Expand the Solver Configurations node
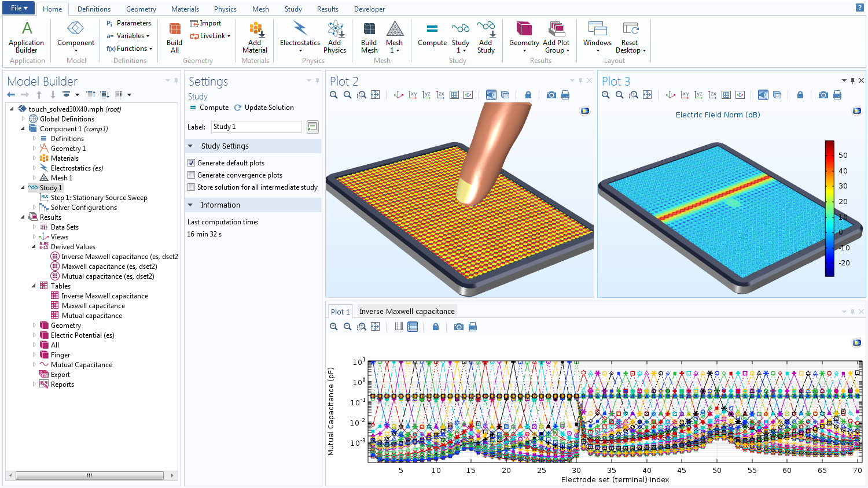 point(34,208)
